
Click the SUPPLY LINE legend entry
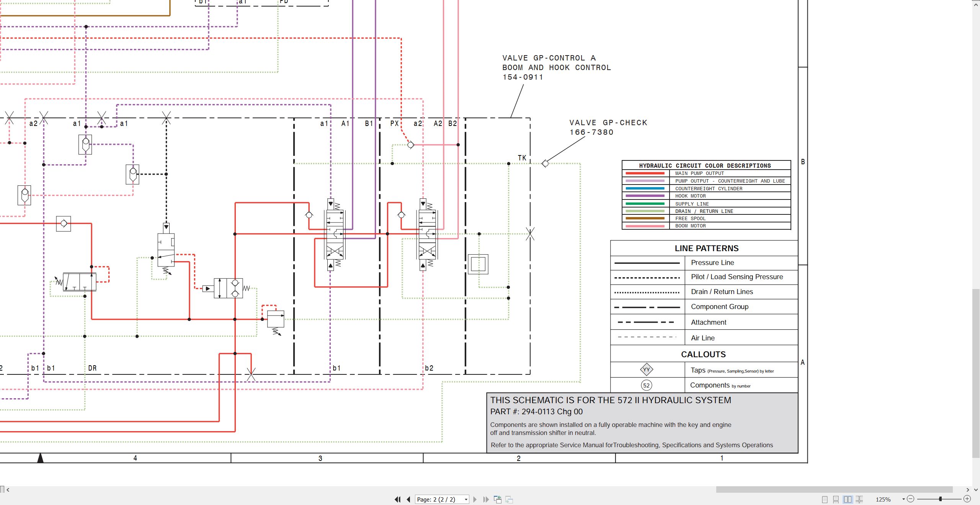[x=692, y=204]
